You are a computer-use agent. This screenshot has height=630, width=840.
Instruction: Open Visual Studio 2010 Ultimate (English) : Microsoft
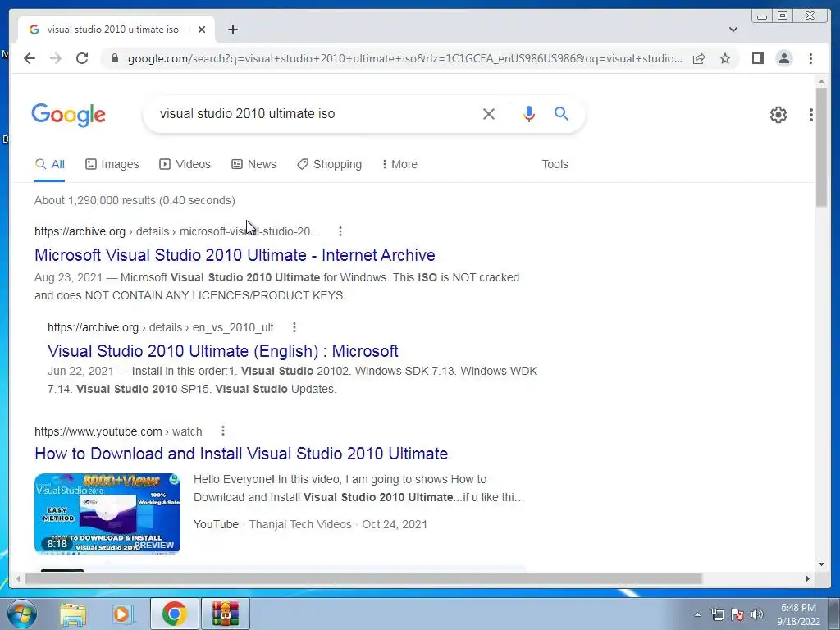click(223, 351)
